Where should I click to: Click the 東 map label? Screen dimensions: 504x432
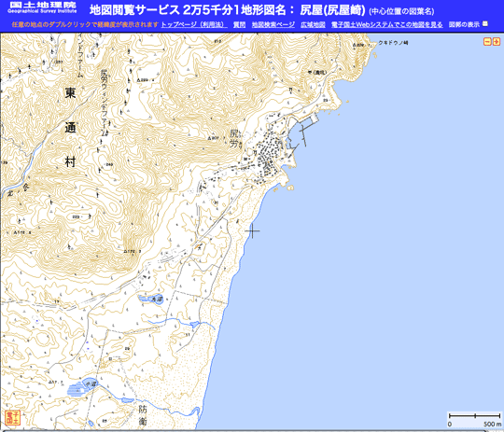(70, 92)
